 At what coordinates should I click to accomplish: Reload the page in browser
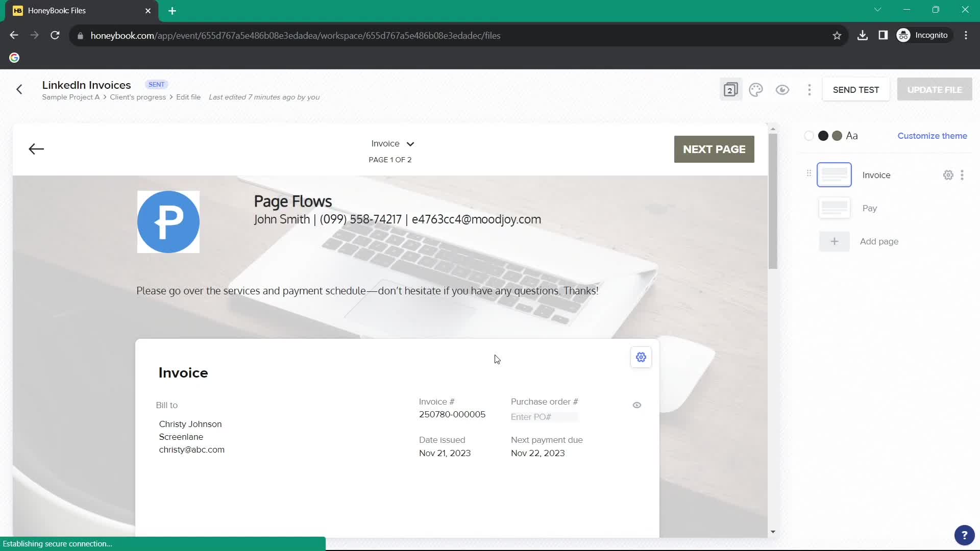[55, 35]
